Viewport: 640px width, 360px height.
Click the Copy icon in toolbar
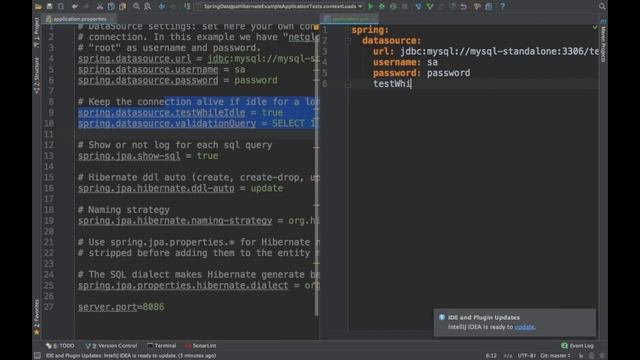click(111, 7)
